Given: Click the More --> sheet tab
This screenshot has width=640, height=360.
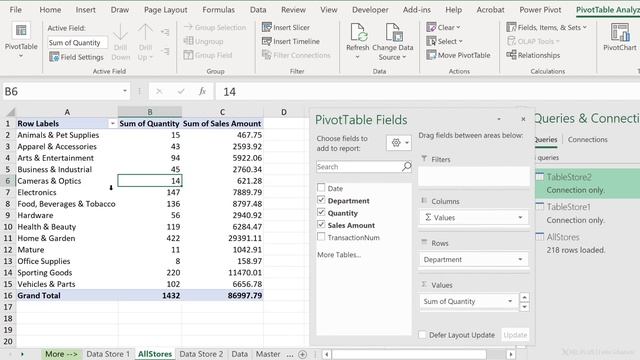Looking at the screenshot, I should [x=61, y=354].
